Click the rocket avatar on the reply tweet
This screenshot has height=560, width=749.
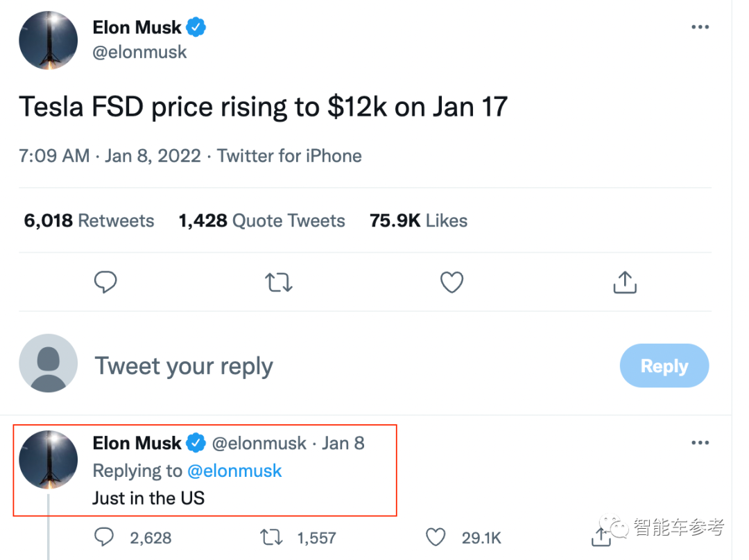49,460
